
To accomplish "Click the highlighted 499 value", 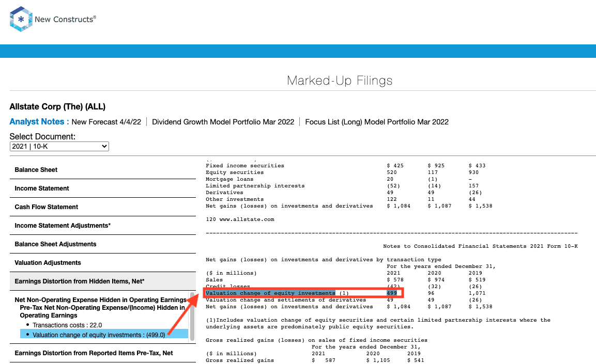I will pos(392,293).
